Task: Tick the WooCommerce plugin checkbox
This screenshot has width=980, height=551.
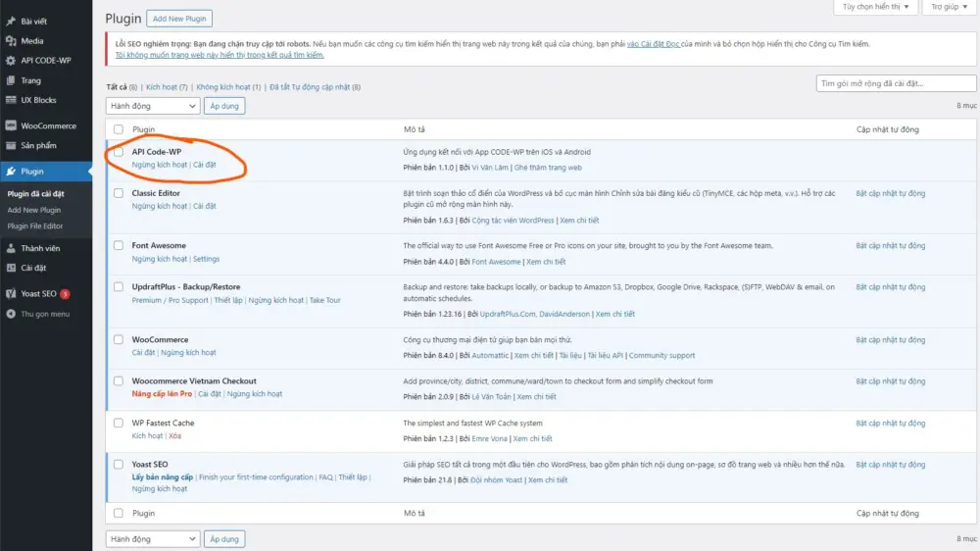Action: pyautogui.click(x=119, y=339)
